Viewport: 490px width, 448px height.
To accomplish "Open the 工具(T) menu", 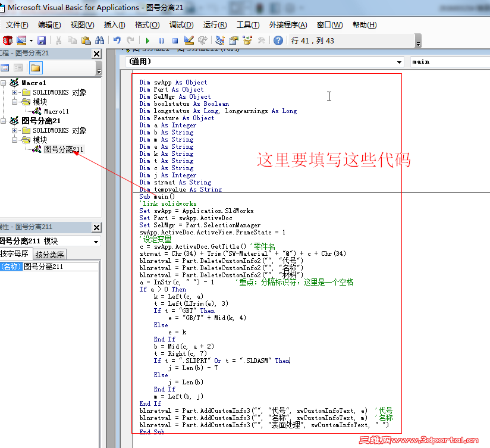I will [248, 25].
